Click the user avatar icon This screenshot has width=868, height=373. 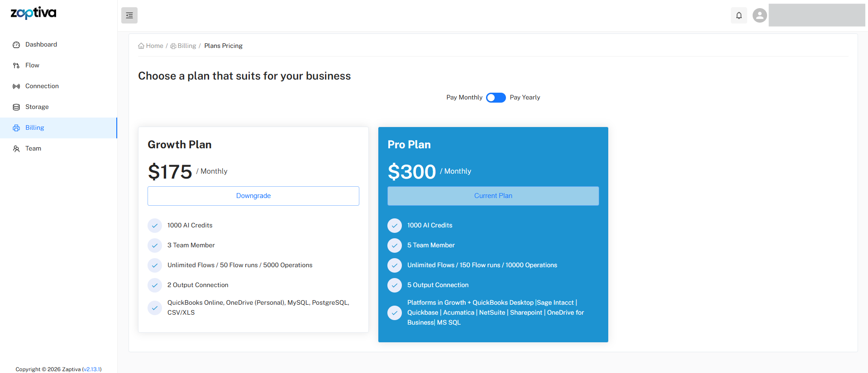pyautogui.click(x=759, y=15)
